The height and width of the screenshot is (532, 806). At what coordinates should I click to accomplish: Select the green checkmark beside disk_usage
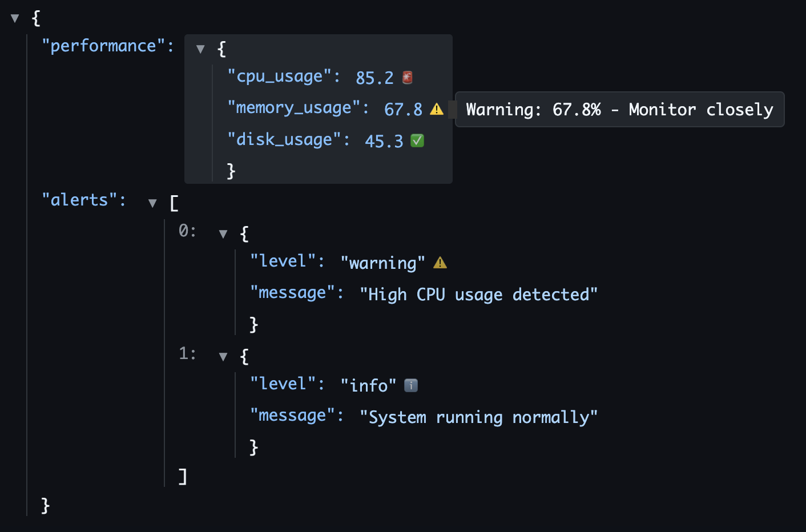pos(417,140)
